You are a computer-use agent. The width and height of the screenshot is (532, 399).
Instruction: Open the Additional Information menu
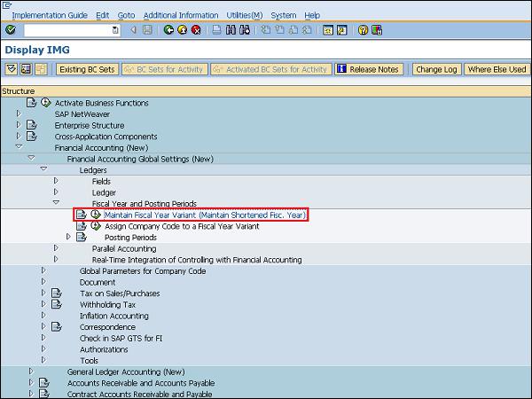pyautogui.click(x=180, y=15)
